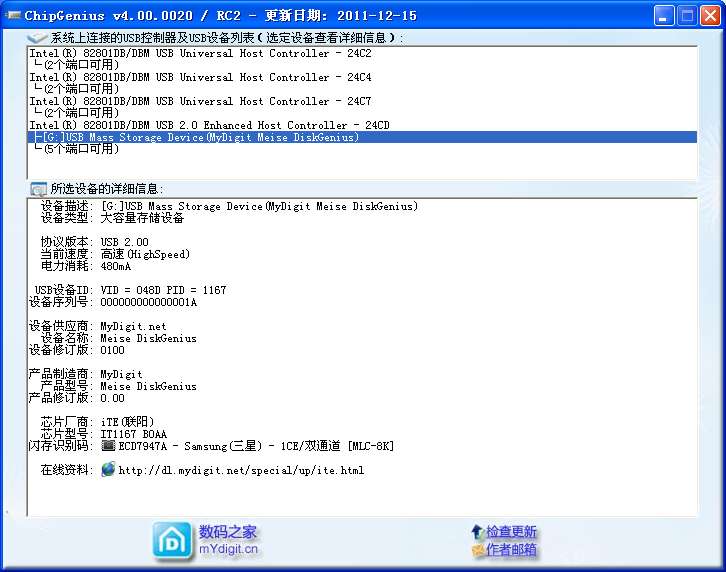Select USB Universal Host Controller 24C2

[x=200, y=53]
